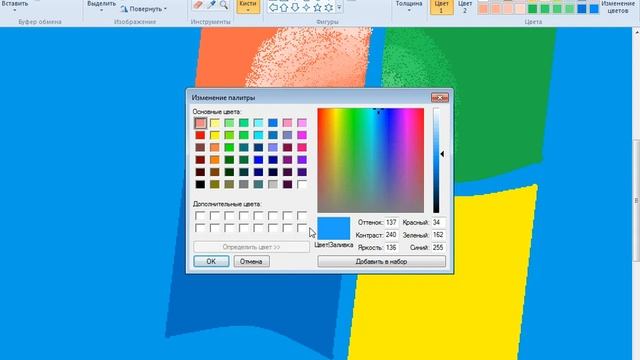Pick the pure red basic color swatch
640x360 pixels.
point(200,135)
